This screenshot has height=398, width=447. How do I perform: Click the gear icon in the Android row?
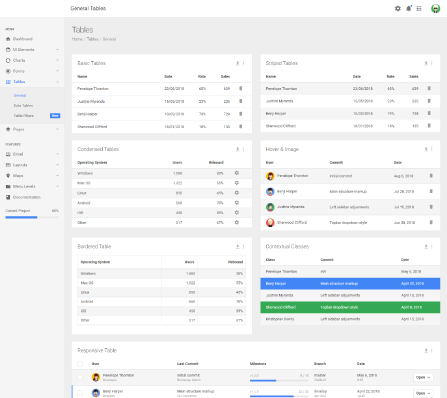coord(237,202)
